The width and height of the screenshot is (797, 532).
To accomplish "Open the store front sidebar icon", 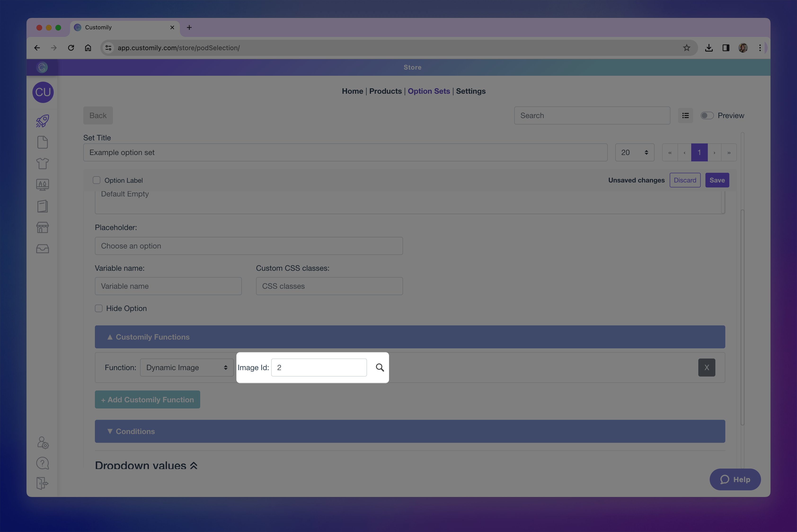I will pyautogui.click(x=42, y=227).
